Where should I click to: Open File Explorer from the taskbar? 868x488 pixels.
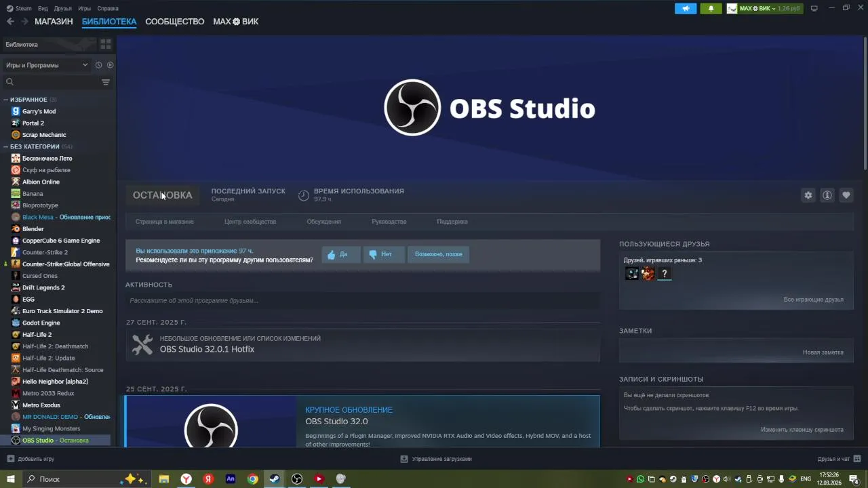point(163,479)
